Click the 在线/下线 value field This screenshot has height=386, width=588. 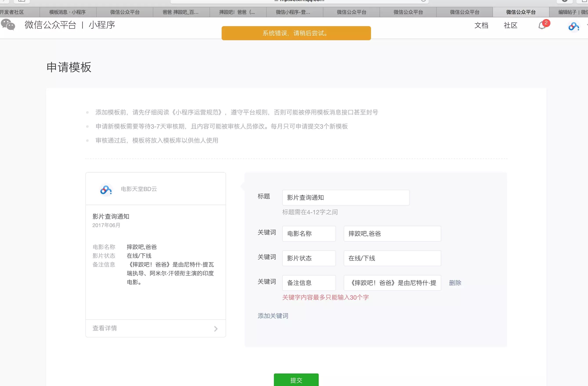point(392,259)
